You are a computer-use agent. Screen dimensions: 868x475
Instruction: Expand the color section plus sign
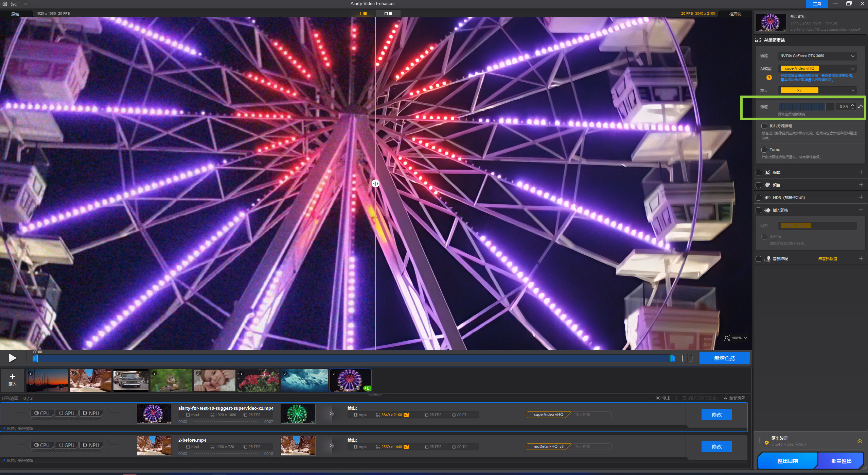861,185
